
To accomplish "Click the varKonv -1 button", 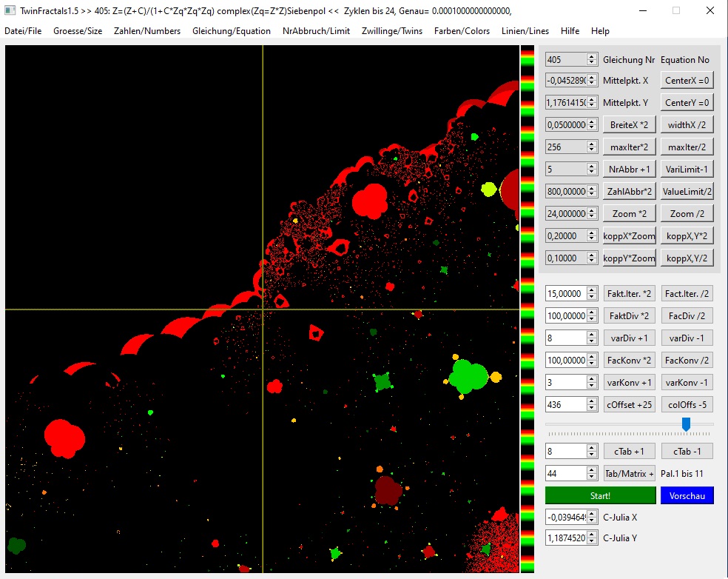I will point(687,383).
